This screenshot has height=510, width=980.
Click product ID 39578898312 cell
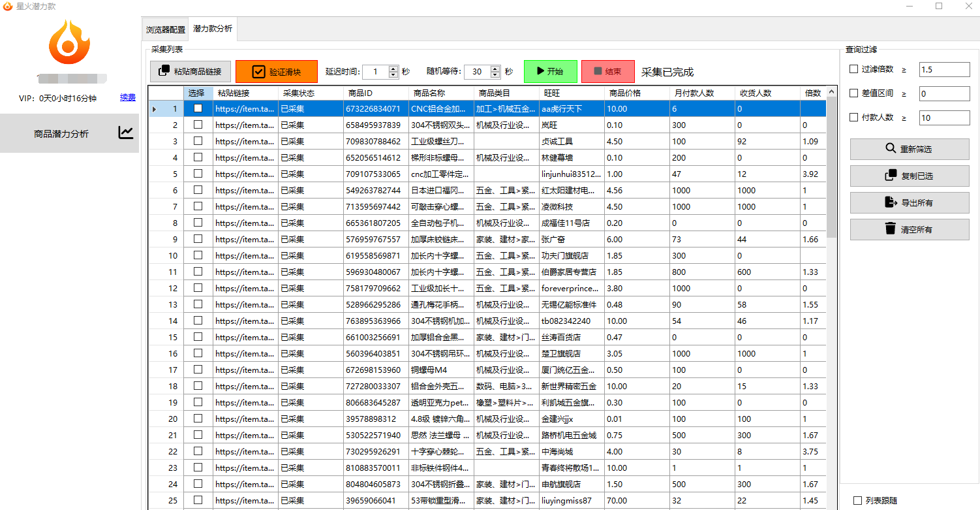(x=376, y=419)
